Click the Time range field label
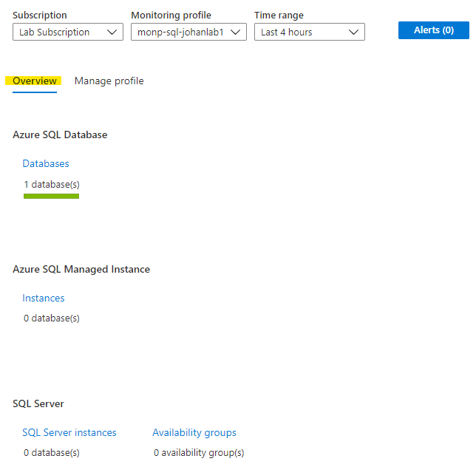 [x=279, y=16]
